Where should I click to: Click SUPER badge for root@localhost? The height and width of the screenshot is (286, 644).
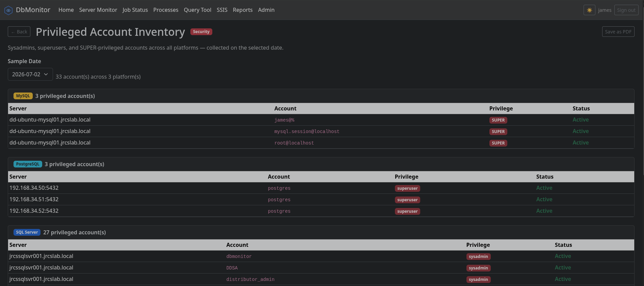498,143
